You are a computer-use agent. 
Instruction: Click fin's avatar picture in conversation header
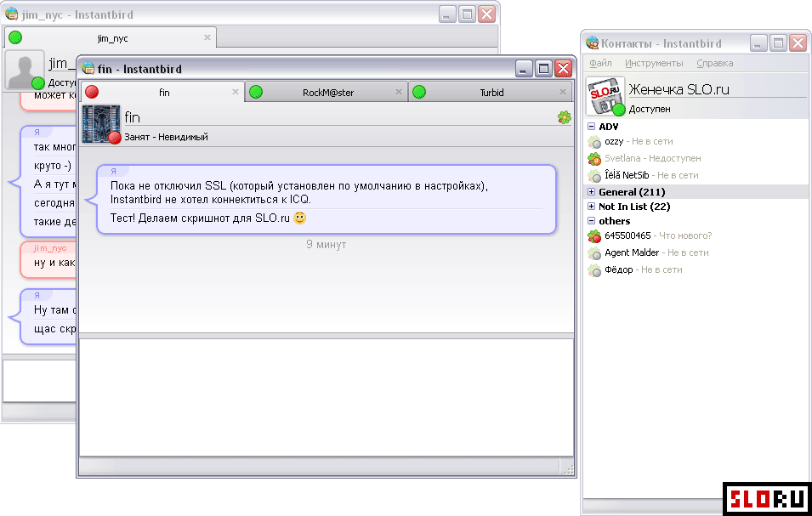click(x=101, y=124)
